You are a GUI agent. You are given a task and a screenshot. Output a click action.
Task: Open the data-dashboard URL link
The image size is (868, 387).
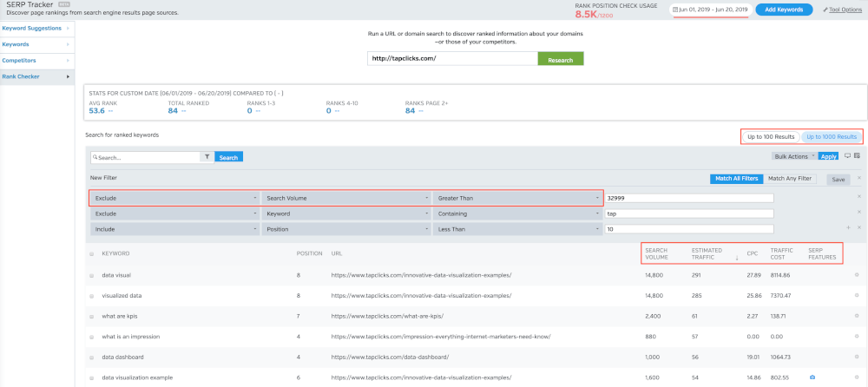click(390, 357)
